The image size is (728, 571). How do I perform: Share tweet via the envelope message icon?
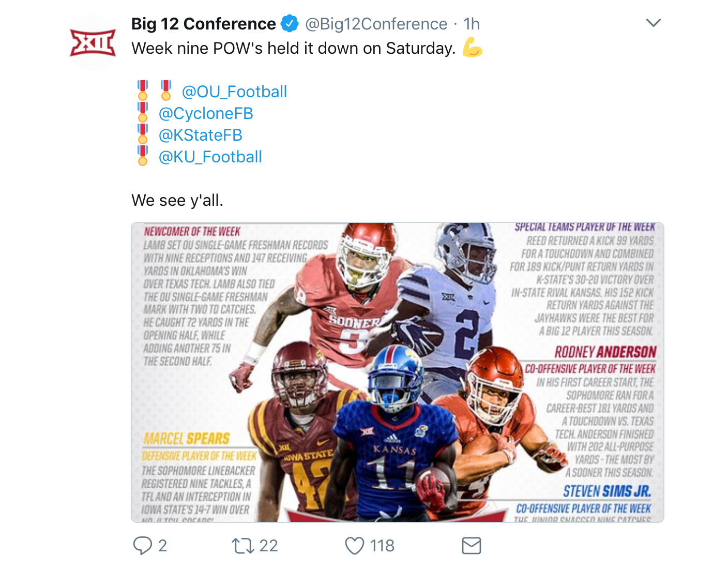(471, 546)
